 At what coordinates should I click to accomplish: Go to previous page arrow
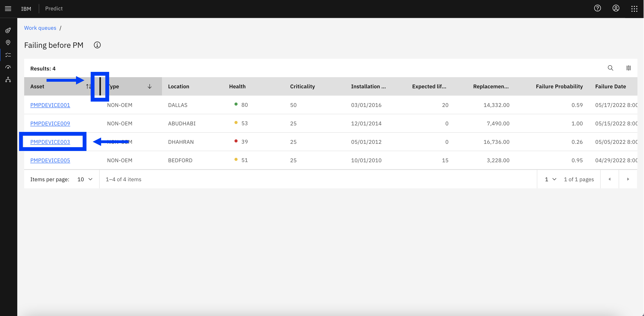tap(609, 179)
